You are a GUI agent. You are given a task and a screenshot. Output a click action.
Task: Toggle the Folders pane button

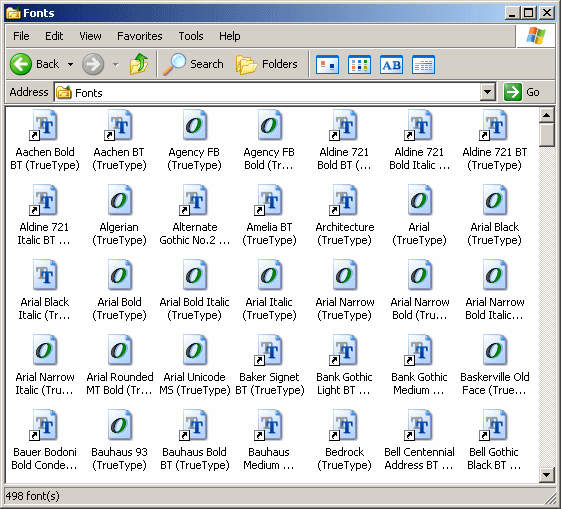click(267, 64)
